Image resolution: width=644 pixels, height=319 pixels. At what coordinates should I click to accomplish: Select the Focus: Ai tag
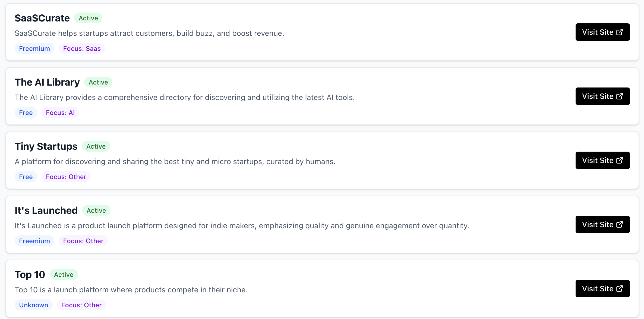[60, 113]
